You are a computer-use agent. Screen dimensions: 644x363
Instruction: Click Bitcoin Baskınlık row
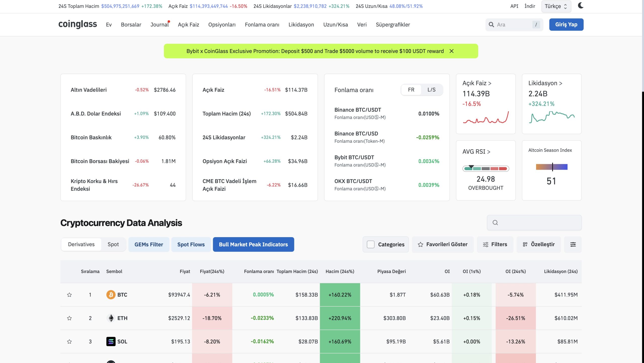123,137
